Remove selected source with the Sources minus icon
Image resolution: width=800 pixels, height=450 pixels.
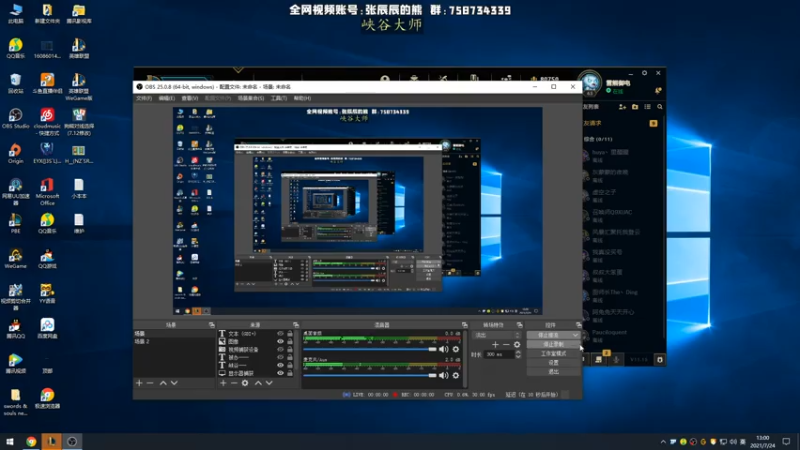click(234, 383)
